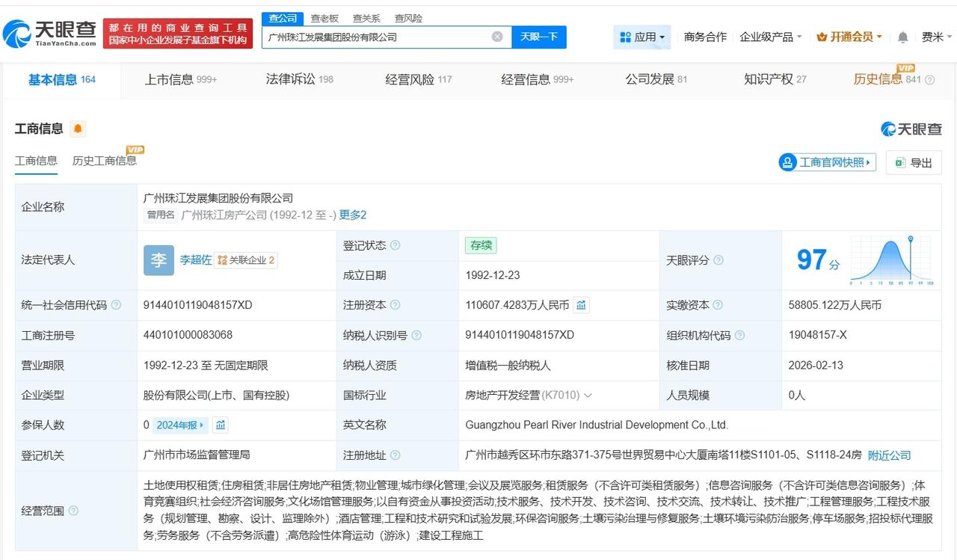Export data with the 导出 button

(x=914, y=162)
